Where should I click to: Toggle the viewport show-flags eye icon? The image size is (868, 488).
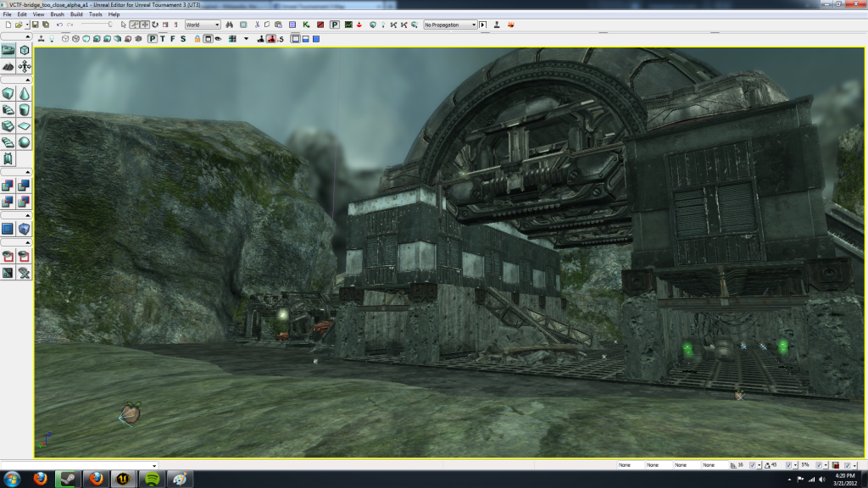218,39
